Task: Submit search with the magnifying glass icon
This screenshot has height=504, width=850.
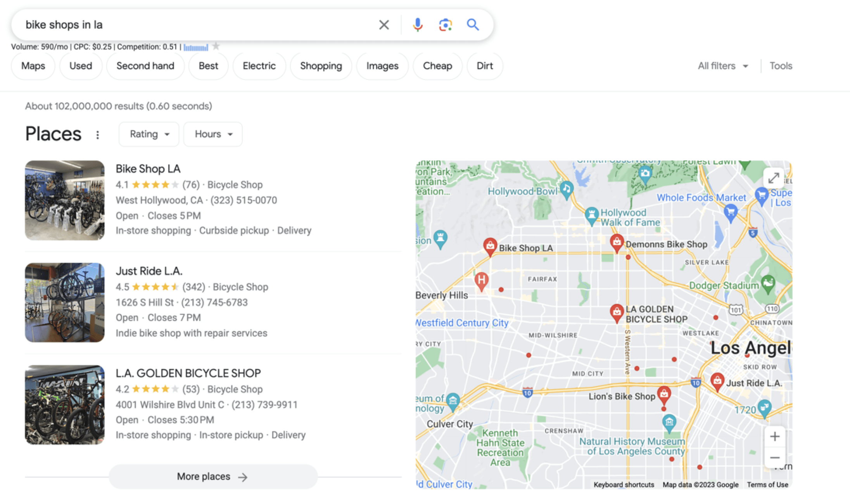Action: 473,25
